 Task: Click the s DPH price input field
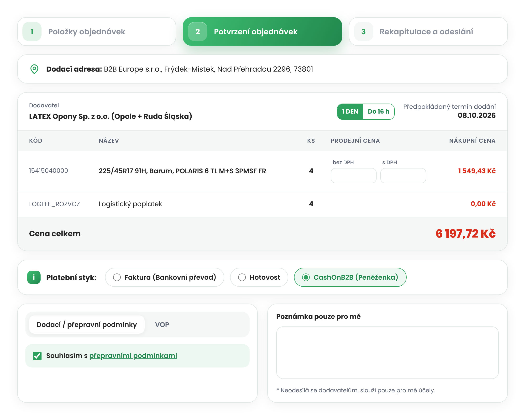tap(403, 176)
